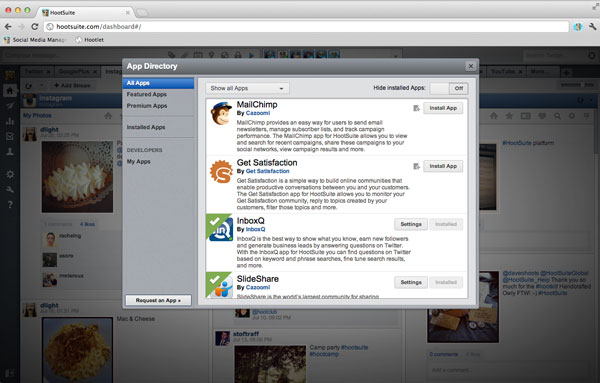600x383 pixels.
Task: Click the Add Stream button in the dashboard
Action: tap(72, 86)
